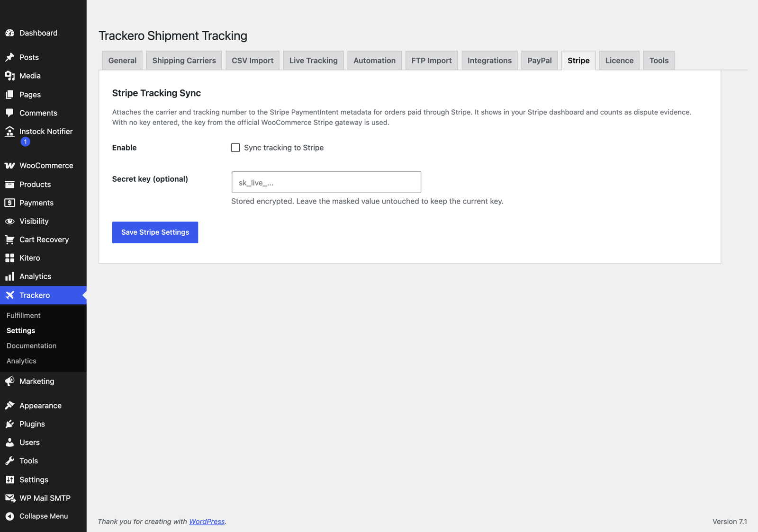Click the WP Mail SMTP envelope icon
758x532 pixels.
(x=9, y=498)
